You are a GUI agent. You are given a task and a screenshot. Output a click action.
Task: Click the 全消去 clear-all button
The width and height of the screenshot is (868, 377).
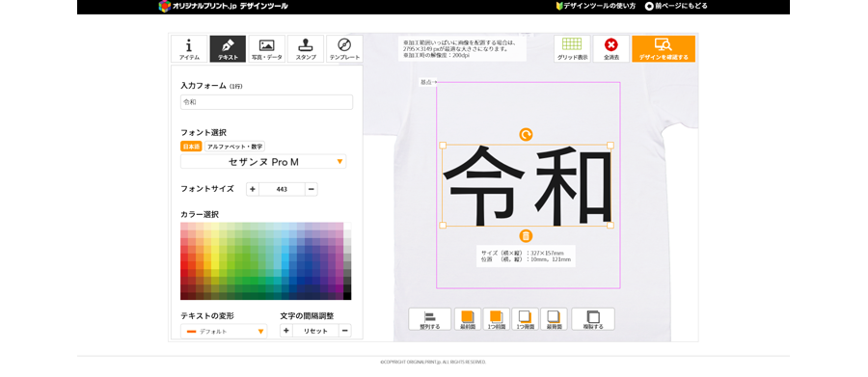(x=611, y=49)
